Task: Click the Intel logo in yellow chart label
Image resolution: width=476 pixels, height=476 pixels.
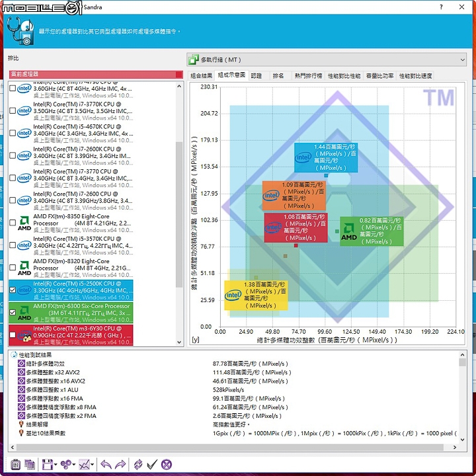Action: 233,295
